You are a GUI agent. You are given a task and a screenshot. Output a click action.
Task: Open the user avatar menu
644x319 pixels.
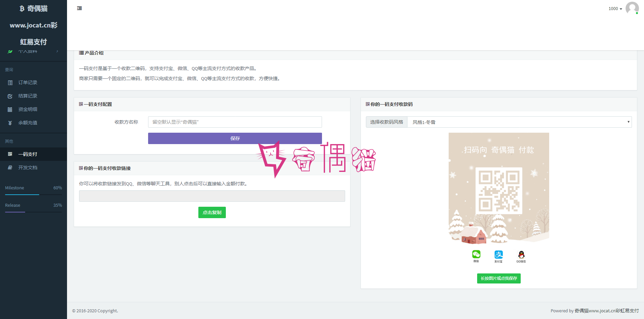(632, 8)
